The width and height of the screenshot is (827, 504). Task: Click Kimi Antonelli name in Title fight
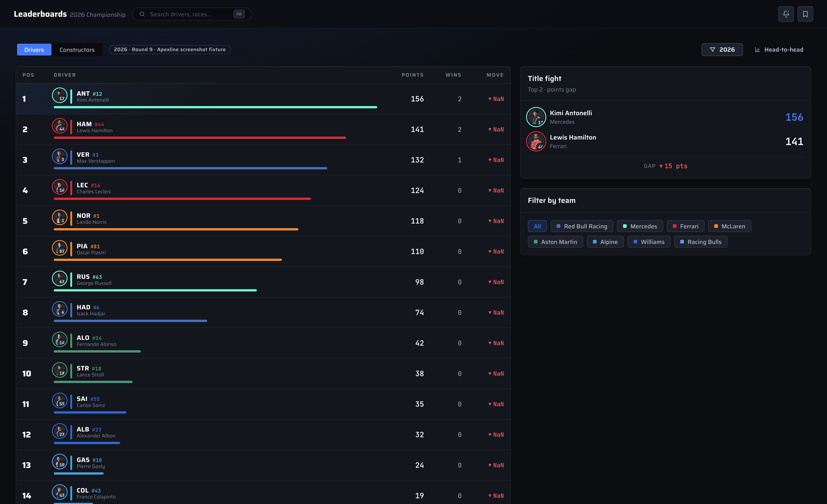click(x=571, y=113)
